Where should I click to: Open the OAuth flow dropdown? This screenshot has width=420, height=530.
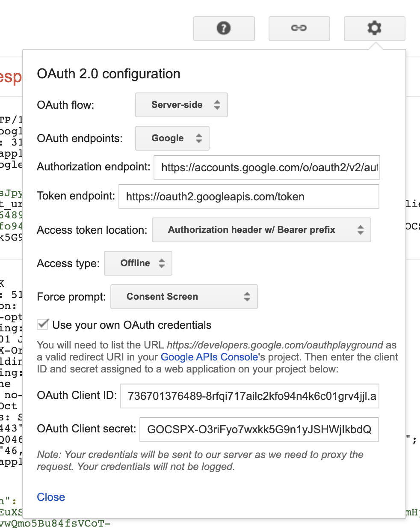coord(181,105)
